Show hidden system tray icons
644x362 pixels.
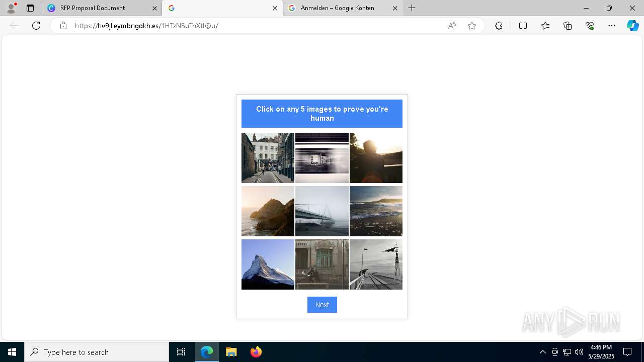click(542, 352)
